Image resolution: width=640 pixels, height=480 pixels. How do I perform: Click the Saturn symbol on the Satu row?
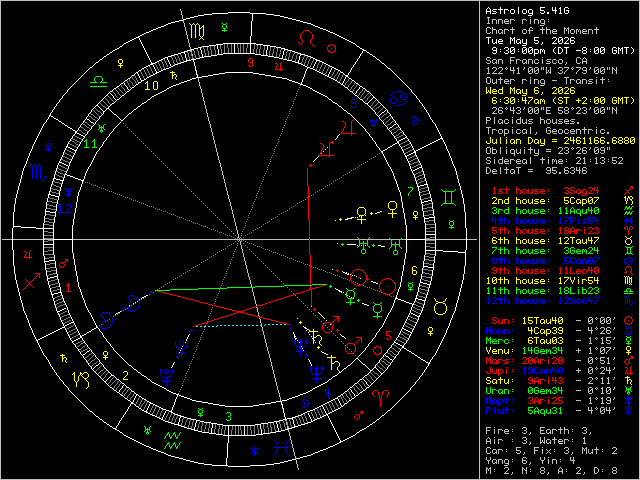[x=629, y=381]
